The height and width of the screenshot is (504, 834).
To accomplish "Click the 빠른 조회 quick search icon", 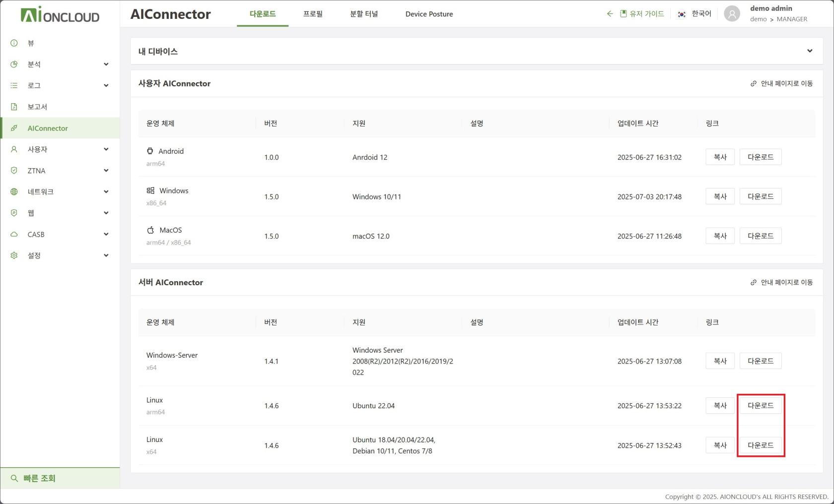I will tap(14, 478).
